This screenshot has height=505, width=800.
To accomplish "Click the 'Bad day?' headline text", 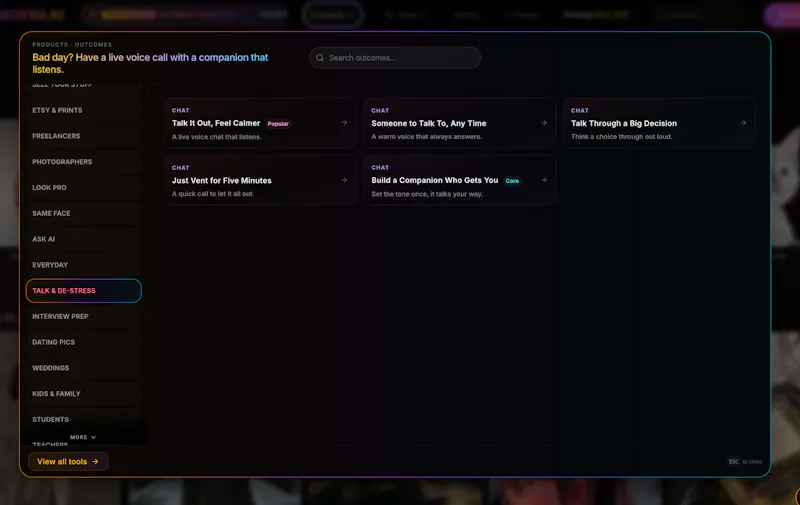I will (x=151, y=63).
